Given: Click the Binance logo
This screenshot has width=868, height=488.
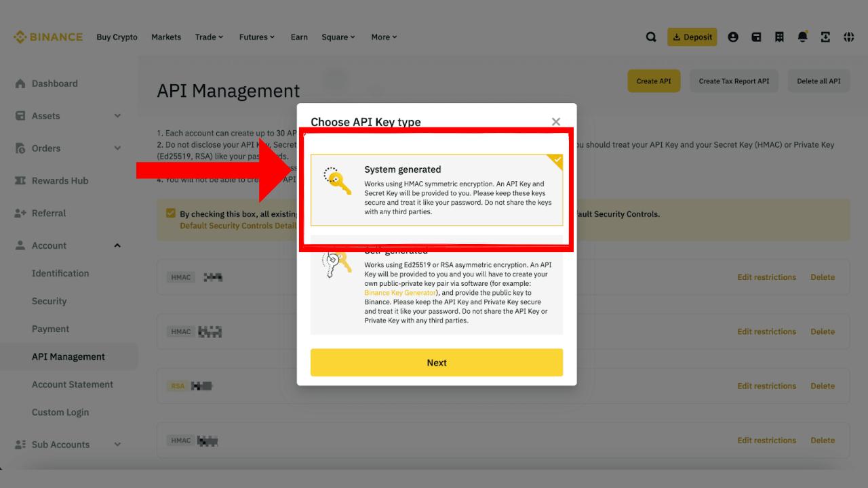Looking at the screenshot, I should [x=48, y=37].
